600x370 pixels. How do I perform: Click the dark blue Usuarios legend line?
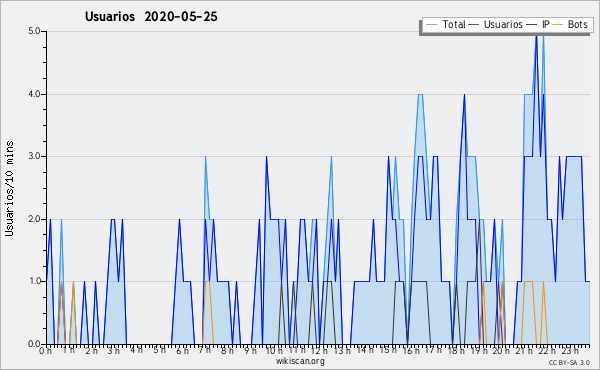coord(474,25)
